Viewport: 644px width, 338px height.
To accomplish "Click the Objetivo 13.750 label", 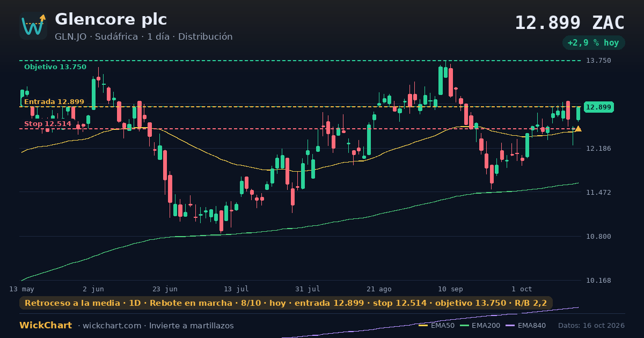I will click(x=55, y=67).
